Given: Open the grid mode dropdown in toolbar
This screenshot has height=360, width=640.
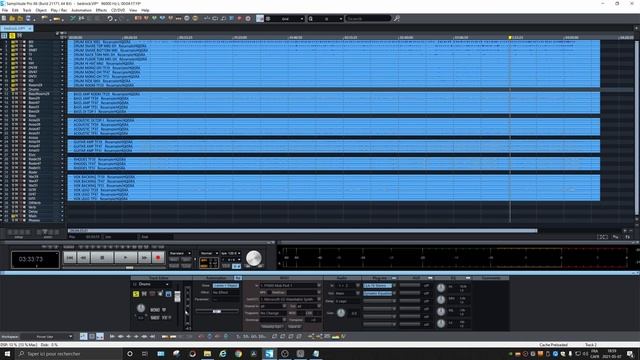Looking at the screenshot, I should (285, 18).
